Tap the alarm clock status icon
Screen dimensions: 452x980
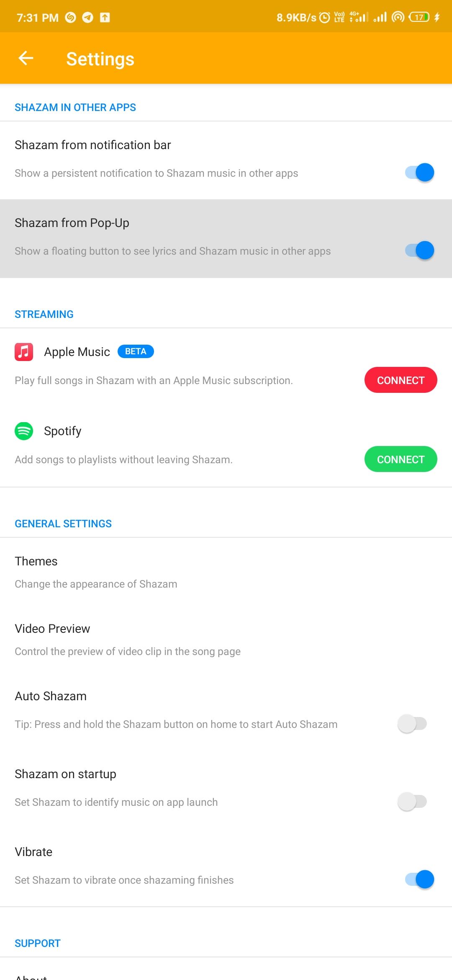click(325, 17)
